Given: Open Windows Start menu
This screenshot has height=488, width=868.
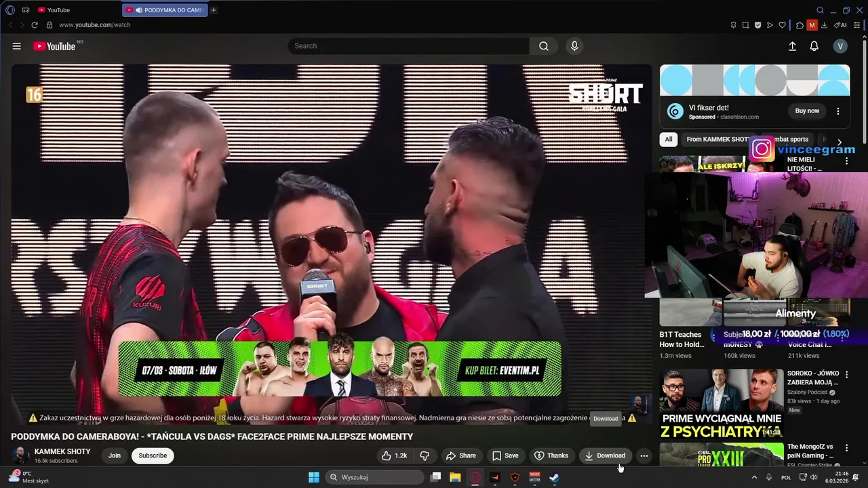Looking at the screenshot, I should 314,477.
